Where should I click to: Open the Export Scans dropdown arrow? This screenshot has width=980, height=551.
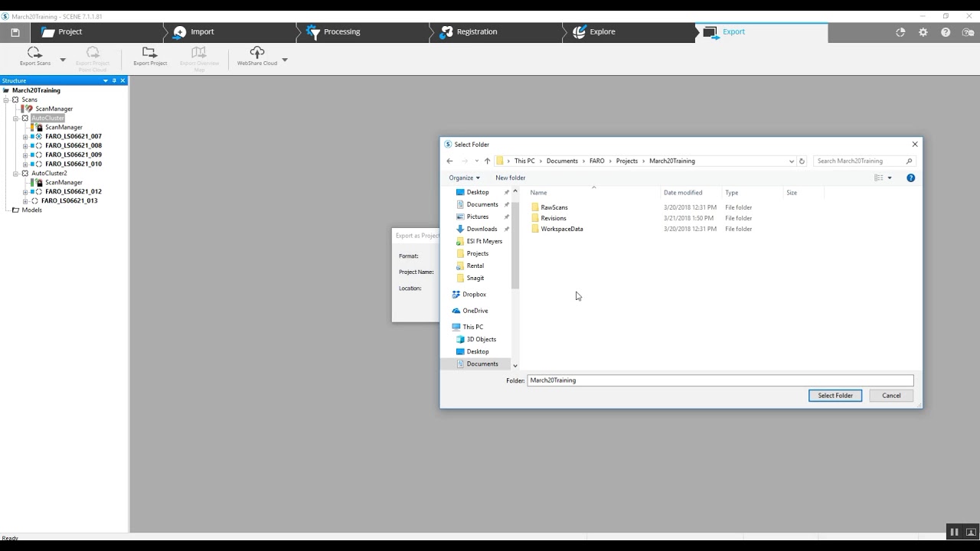point(63,60)
